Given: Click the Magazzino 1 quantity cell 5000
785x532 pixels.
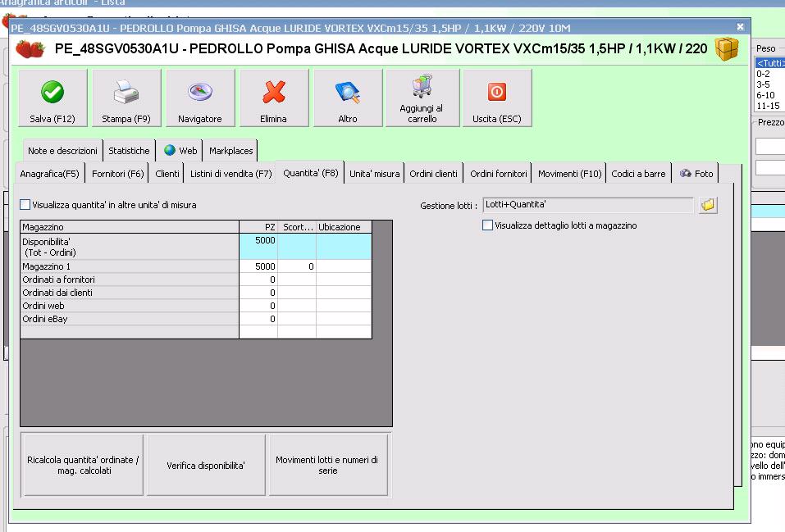Looking at the screenshot, I should (x=258, y=266).
